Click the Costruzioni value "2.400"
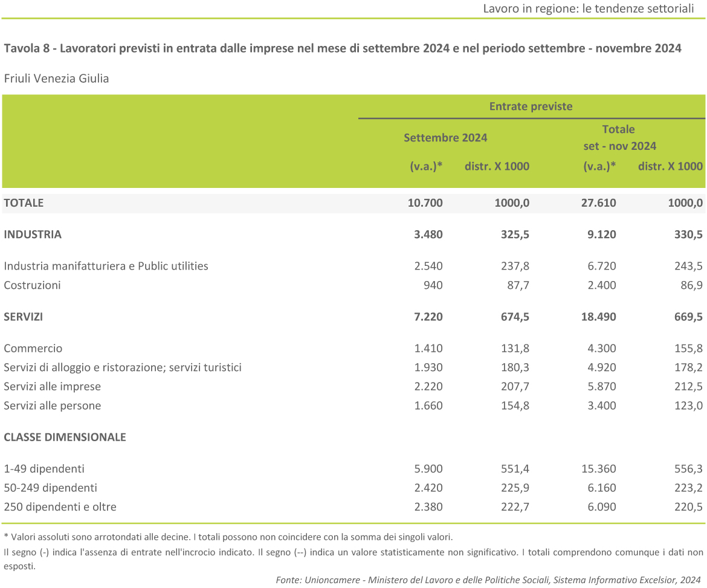This screenshot has width=707, height=588. coord(601,285)
